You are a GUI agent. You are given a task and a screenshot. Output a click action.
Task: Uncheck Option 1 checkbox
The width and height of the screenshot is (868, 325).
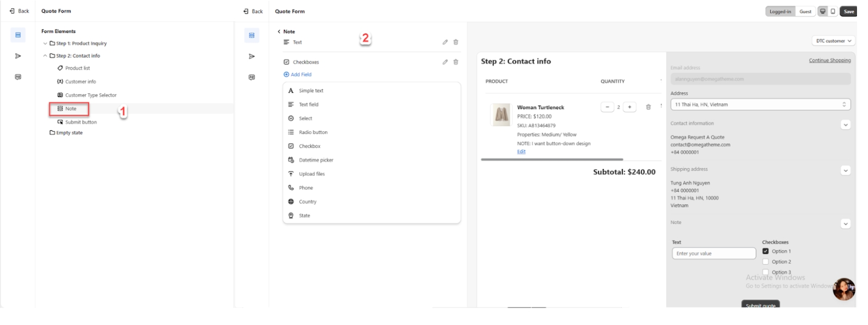pyautogui.click(x=765, y=251)
